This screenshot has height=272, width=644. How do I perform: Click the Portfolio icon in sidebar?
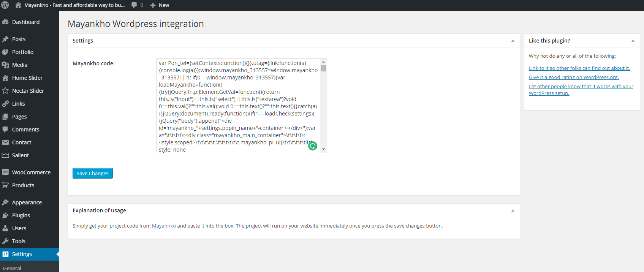tap(5, 52)
